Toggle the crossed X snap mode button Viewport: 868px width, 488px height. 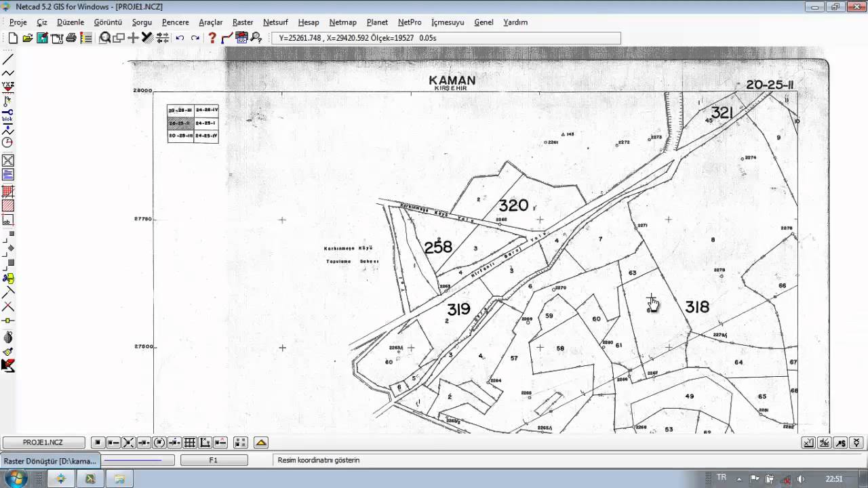pos(128,443)
